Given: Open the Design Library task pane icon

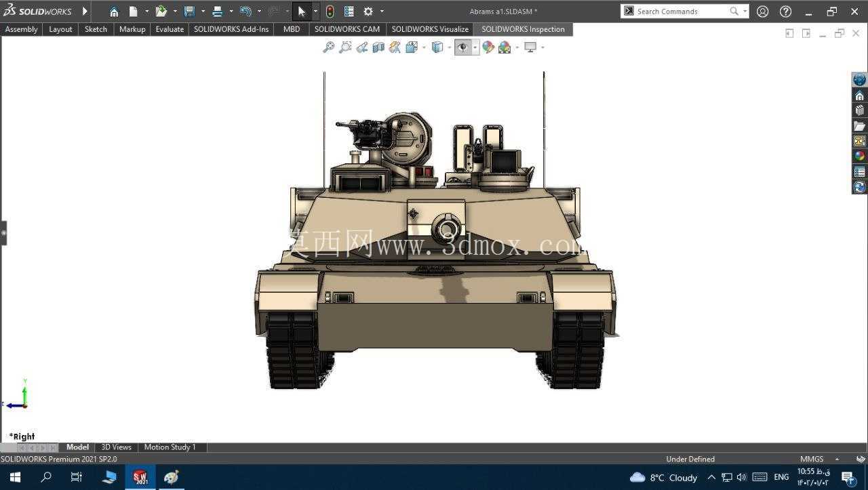Looking at the screenshot, I should point(859,110).
